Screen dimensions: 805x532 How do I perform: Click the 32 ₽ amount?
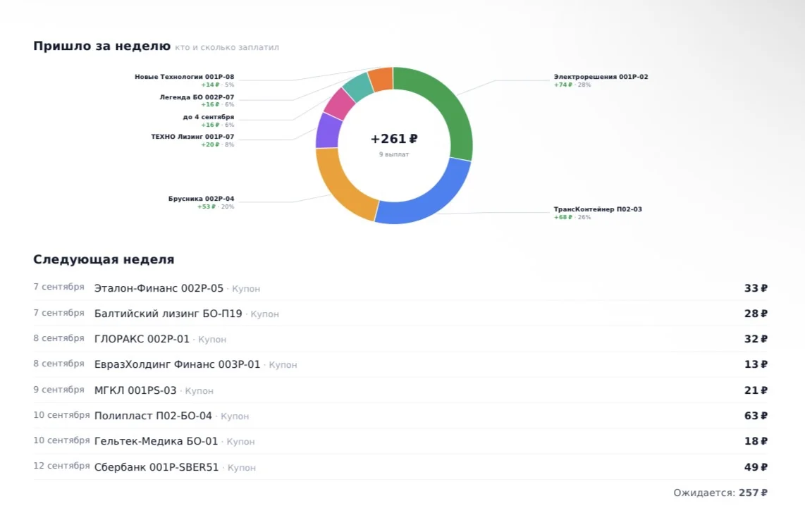click(x=756, y=339)
